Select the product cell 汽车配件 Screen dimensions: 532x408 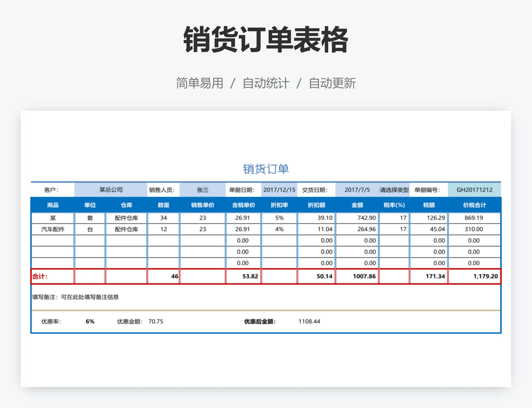(52, 229)
